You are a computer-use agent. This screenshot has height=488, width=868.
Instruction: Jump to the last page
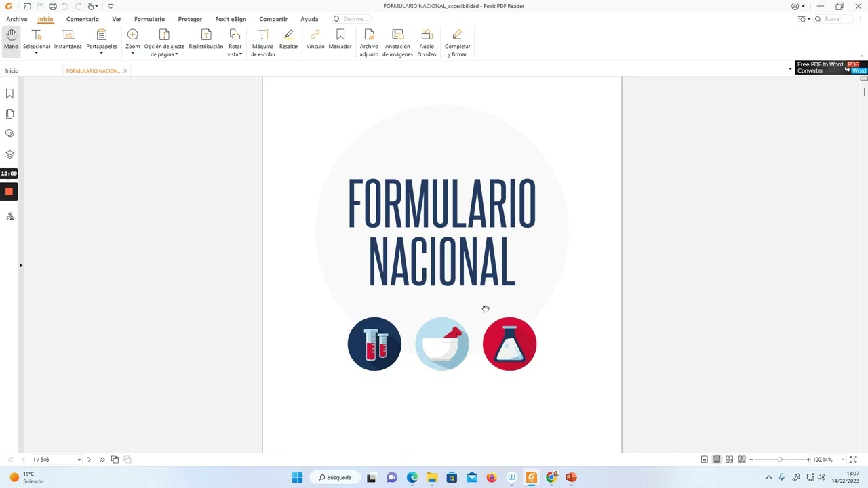(102, 460)
